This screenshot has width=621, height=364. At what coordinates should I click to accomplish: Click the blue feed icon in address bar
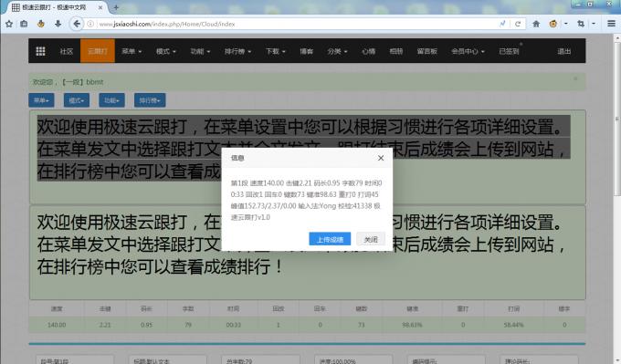[x=502, y=24]
